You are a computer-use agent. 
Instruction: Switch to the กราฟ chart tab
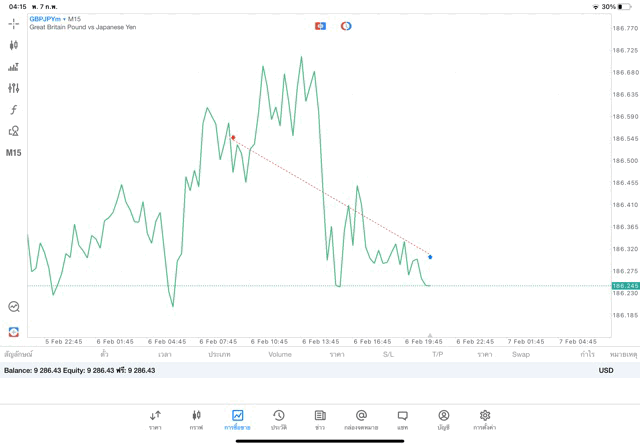point(196,419)
